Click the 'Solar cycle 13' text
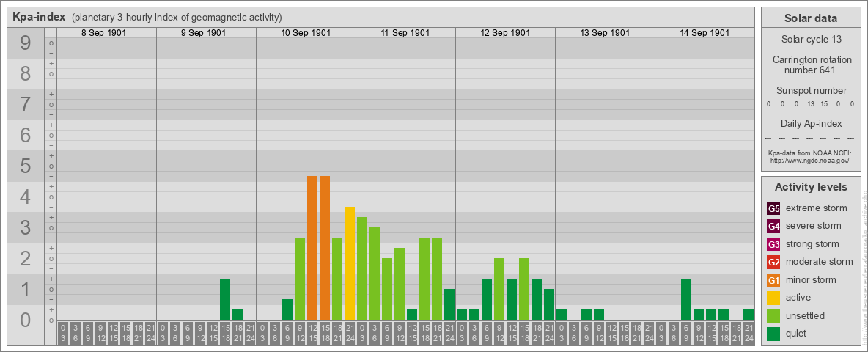Viewport: 868px width, 352px height. click(811, 40)
